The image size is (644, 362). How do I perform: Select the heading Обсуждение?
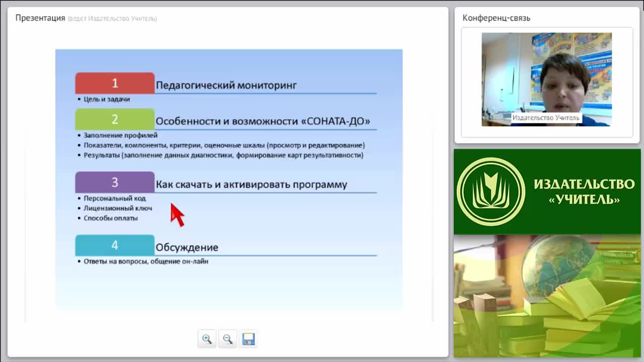(x=187, y=247)
